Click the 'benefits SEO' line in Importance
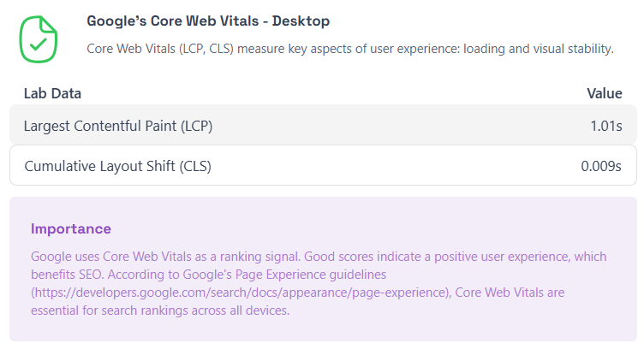This screenshot has width=644, height=349. pyautogui.click(x=209, y=275)
